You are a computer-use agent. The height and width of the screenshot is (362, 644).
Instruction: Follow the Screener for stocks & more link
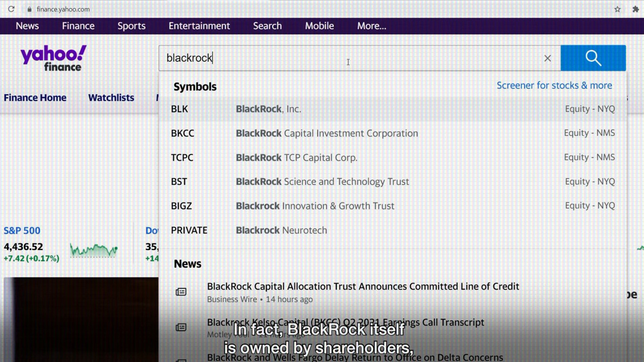click(x=554, y=85)
